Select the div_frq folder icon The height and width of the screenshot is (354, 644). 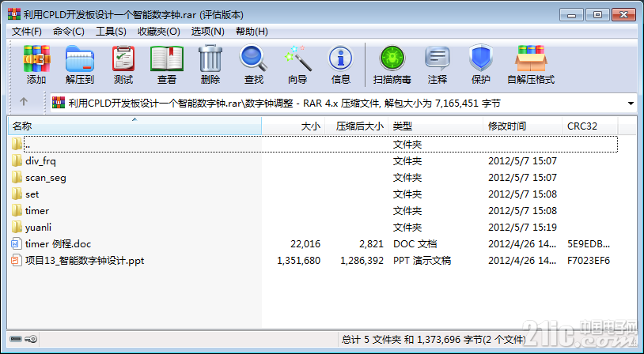[x=17, y=160]
